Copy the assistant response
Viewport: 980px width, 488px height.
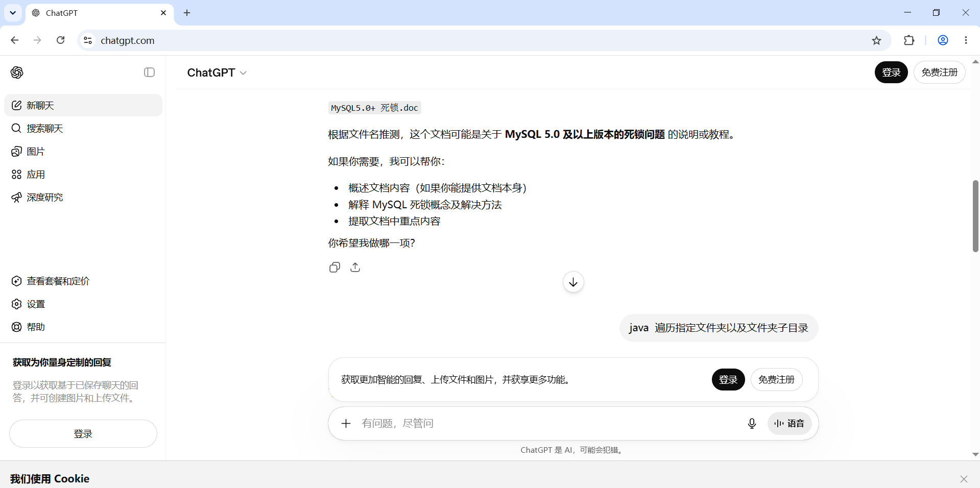[x=334, y=267]
